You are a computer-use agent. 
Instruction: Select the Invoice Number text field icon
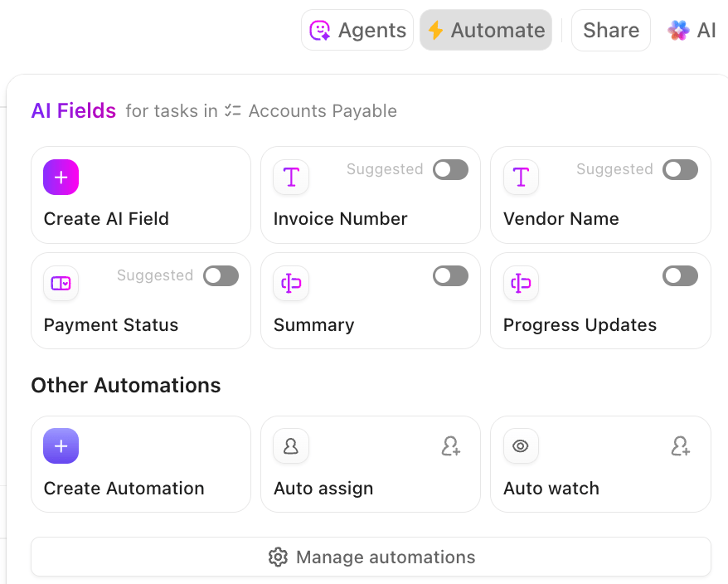pos(290,177)
